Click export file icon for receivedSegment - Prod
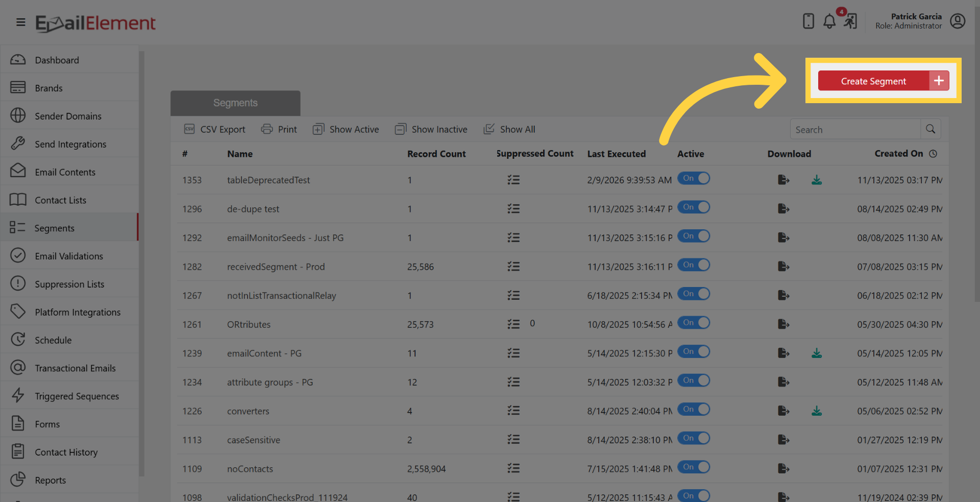The image size is (980, 502). [783, 267]
